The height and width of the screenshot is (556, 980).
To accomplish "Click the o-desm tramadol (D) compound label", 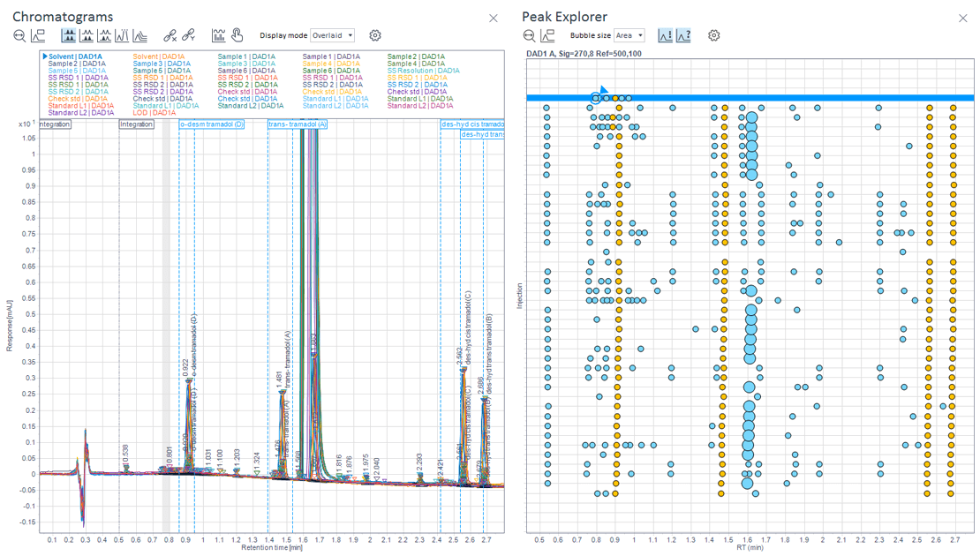I will click(x=212, y=124).
